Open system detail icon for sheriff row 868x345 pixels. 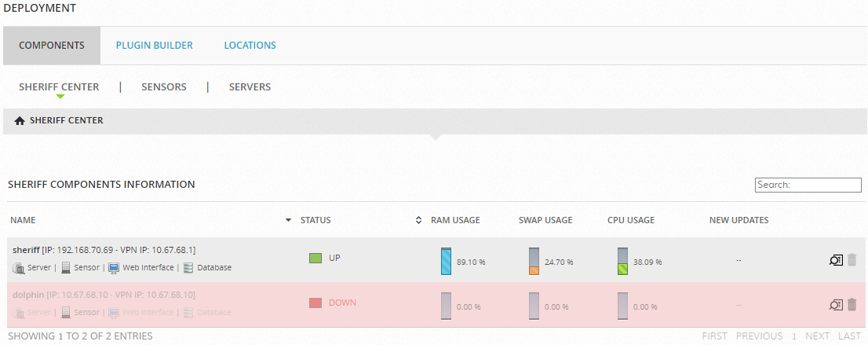pyautogui.click(x=835, y=259)
